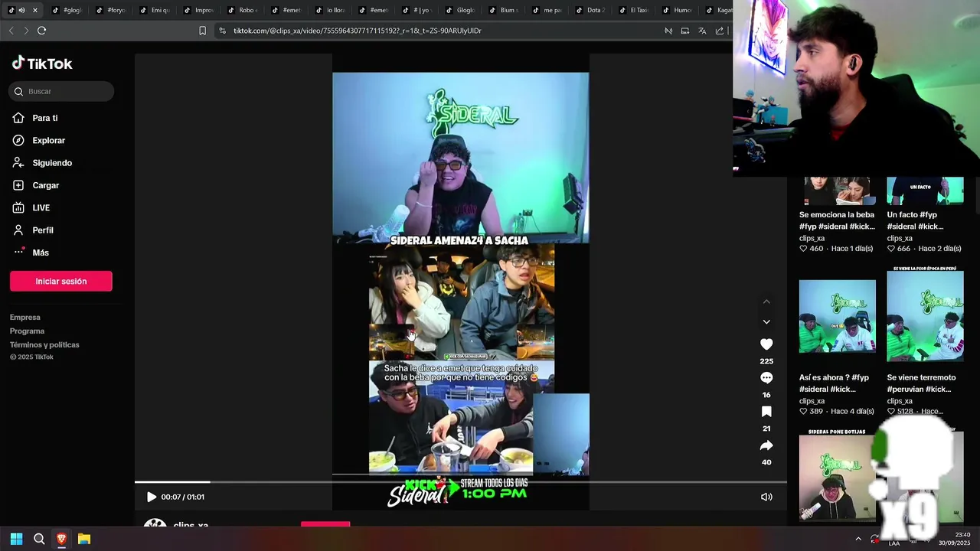This screenshot has width=980, height=551.
Task: Click the cast screen icon in address bar
Action: (x=685, y=31)
